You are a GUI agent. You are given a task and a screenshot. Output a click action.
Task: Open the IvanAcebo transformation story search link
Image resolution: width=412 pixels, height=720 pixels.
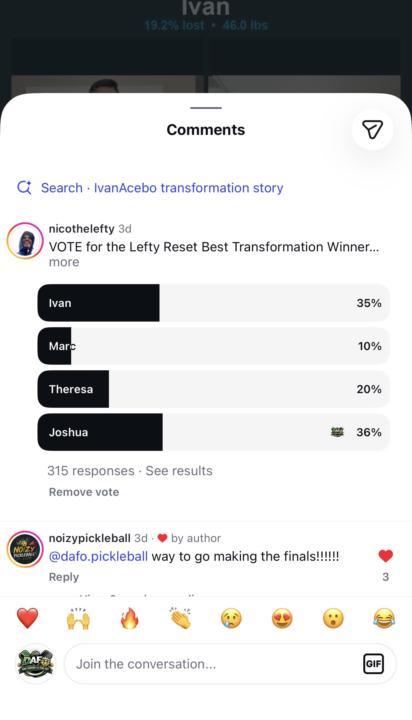click(188, 188)
